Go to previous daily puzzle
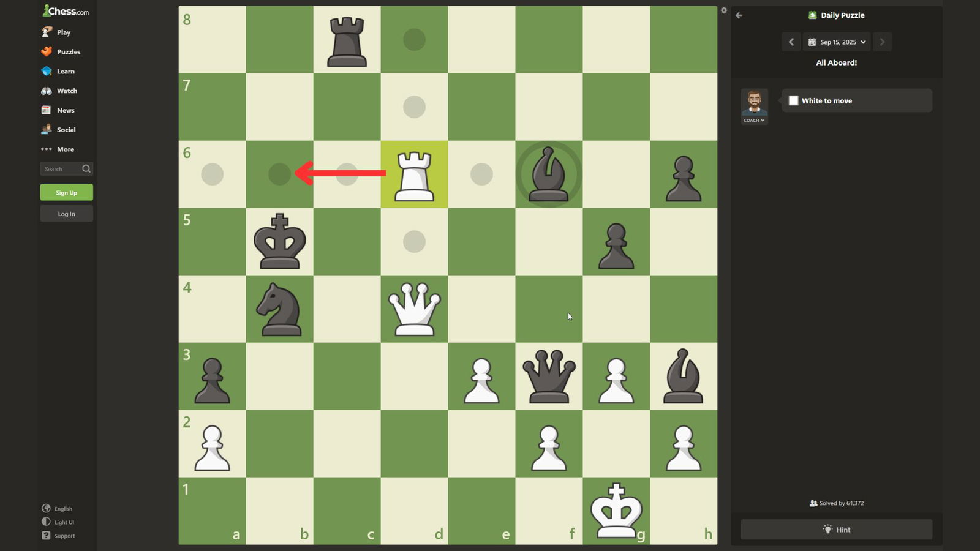This screenshot has height=551, width=980. [791, 42]
